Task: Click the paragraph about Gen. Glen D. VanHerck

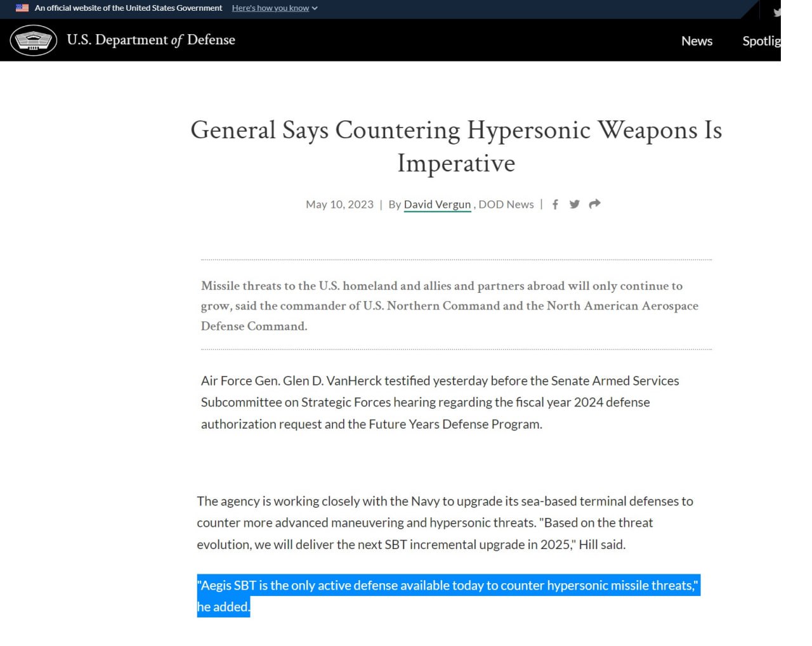Action: (x=440, y=402)
